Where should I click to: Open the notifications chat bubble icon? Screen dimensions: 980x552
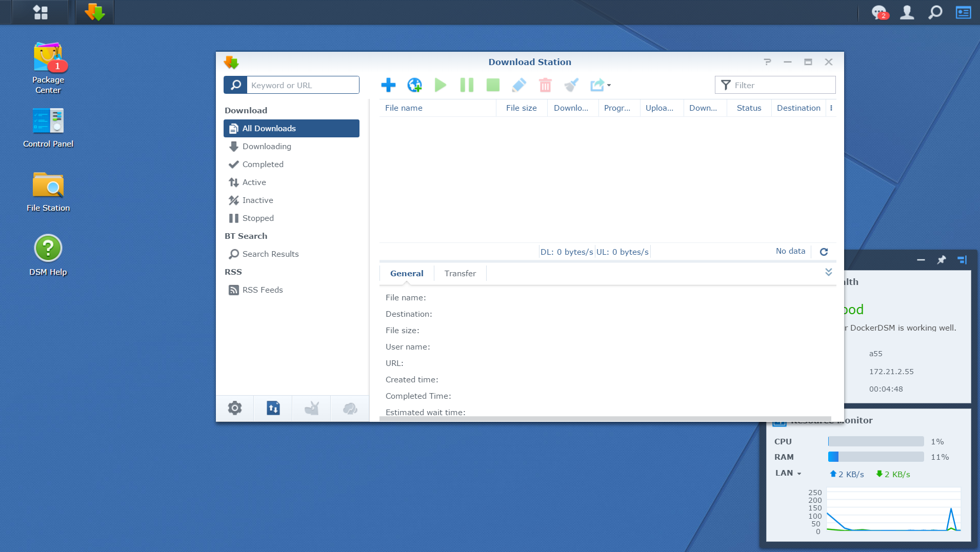pyautogui.click(x=879, y=12)
